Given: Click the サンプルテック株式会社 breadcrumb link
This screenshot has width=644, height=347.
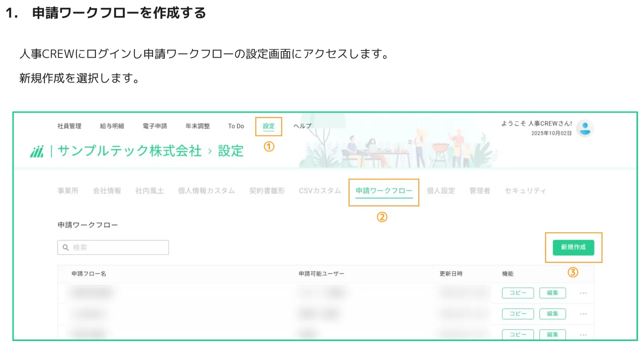Looking at the screenshot, I should [130, 151].
